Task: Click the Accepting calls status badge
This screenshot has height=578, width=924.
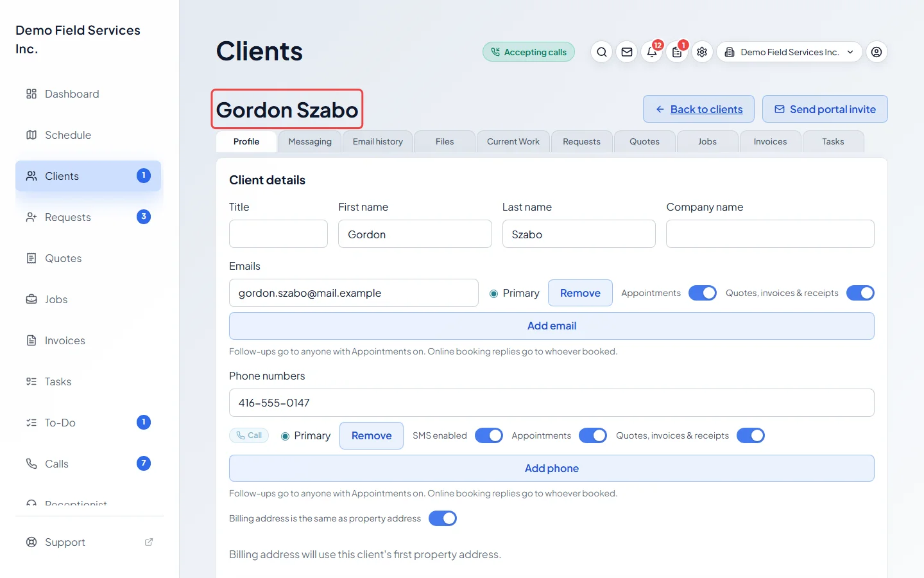Action: 529,52
